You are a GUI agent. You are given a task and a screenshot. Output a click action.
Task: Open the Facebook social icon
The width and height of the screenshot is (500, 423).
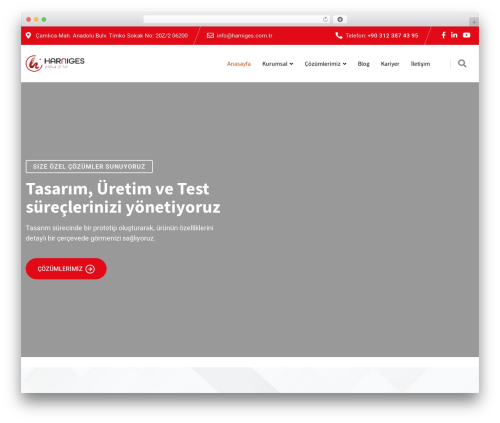tap(443, 35)
